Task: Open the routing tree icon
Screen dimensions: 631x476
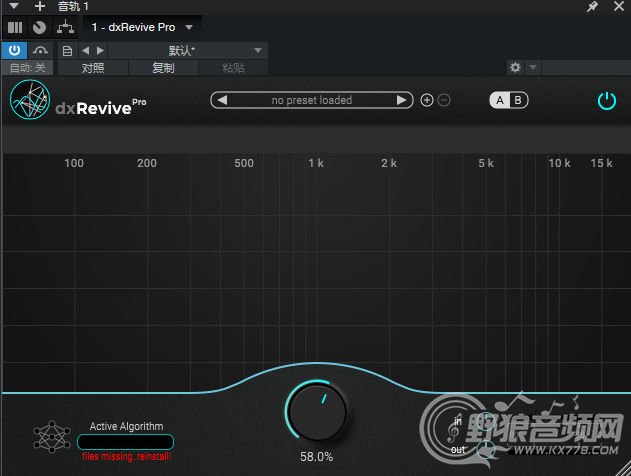Action: point(65,27)
